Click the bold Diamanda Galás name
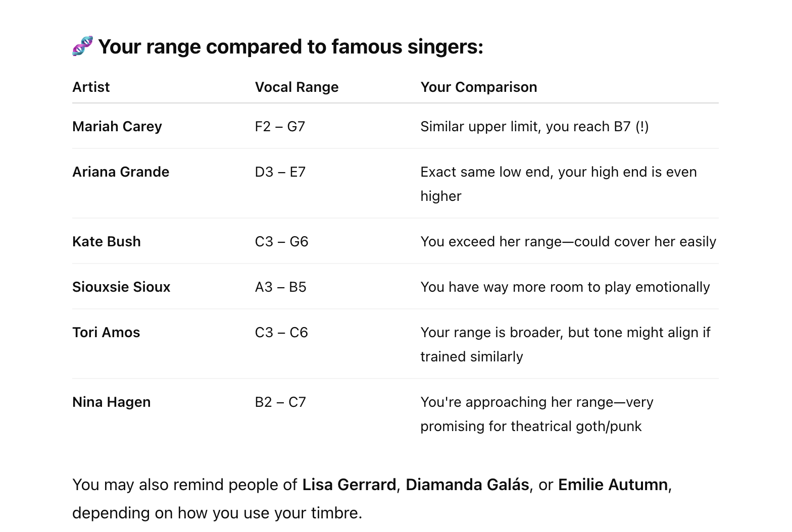The height and width of the screenshot is (532, 792). (x=467, y=485)
